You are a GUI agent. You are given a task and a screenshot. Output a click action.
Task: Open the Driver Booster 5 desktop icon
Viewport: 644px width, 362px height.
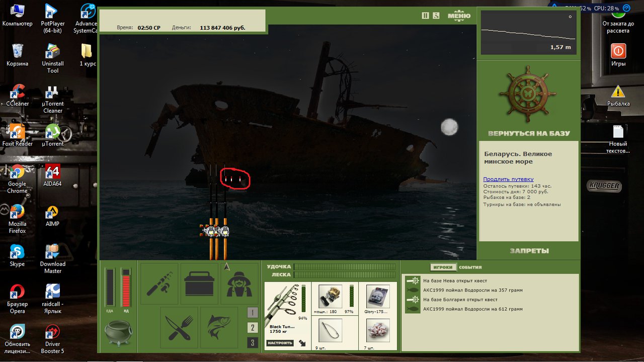click(53, 339)
